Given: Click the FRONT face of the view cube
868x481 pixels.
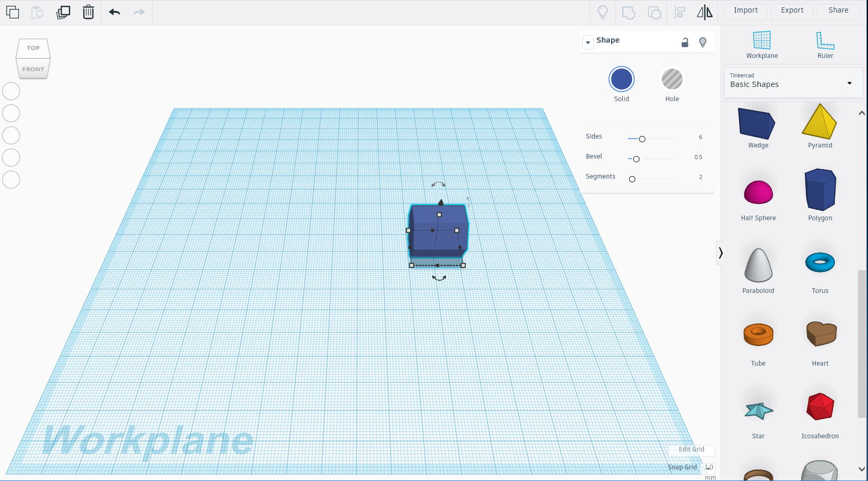Looking at the screenshot, I should pos(33,69).
